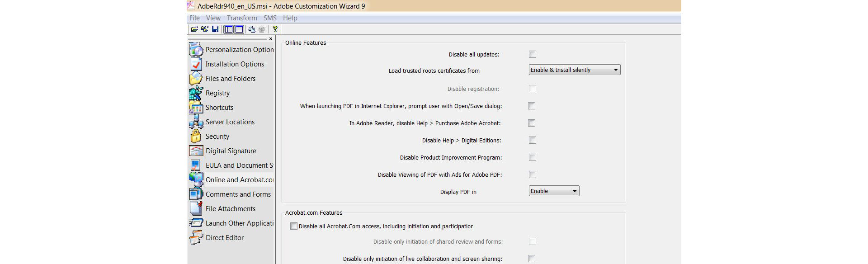Open the Server Locations section icon
Image resolution: width=868 pixels, height=264 pixels.
[x=196, y=122]
